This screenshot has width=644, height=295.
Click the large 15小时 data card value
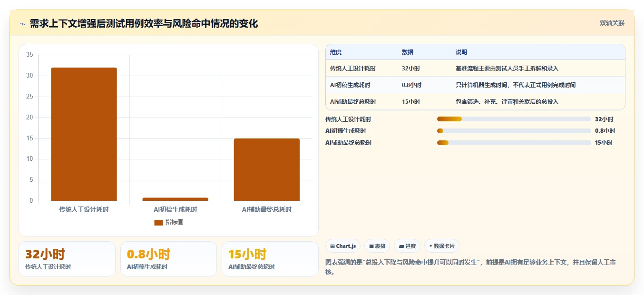click(x=247, y=254)
